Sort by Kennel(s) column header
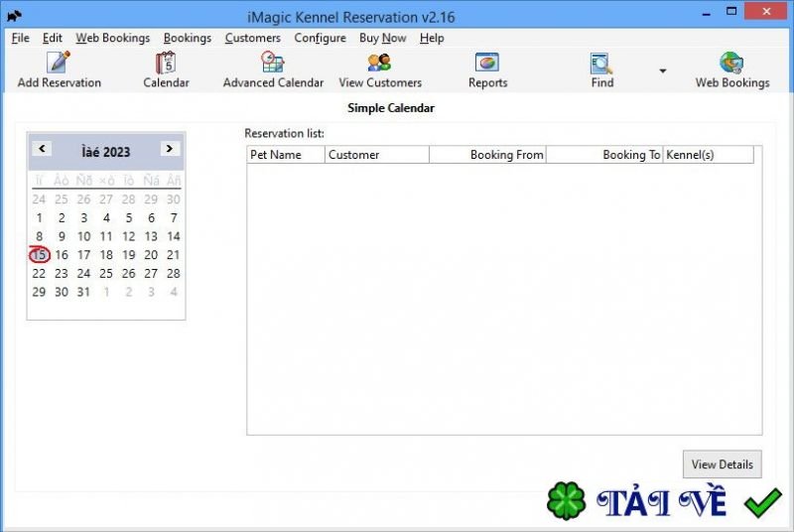Screen dimensions: 794x532 click(x=709, y=155)
